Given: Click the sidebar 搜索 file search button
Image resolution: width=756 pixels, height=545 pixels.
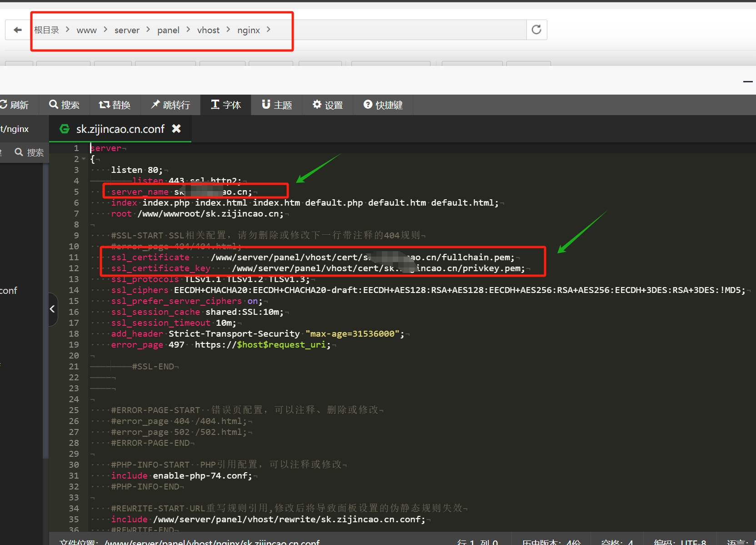Looking at the screenshot, I should (x=30, y=152).
